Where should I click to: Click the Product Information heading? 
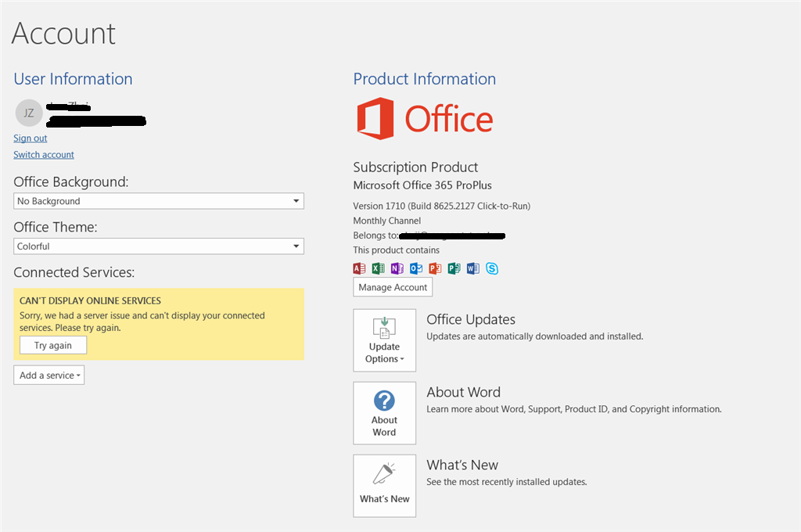[425, 79]
